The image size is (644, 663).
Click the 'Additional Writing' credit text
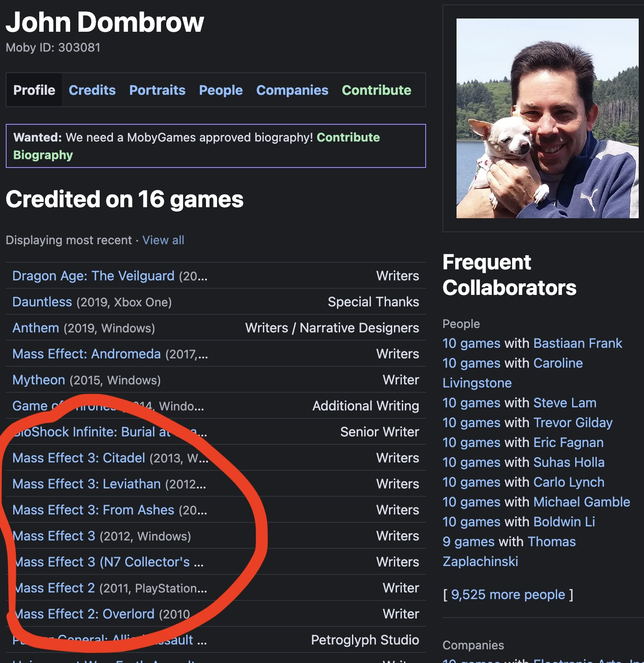(x=366, y=406)
